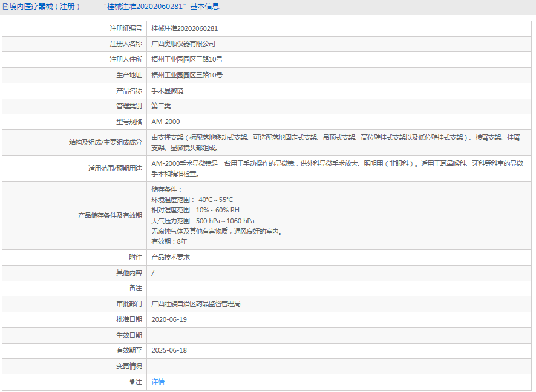536x392 pixels.
Task: Select the line 储存条件：
Action: [167, 190]
